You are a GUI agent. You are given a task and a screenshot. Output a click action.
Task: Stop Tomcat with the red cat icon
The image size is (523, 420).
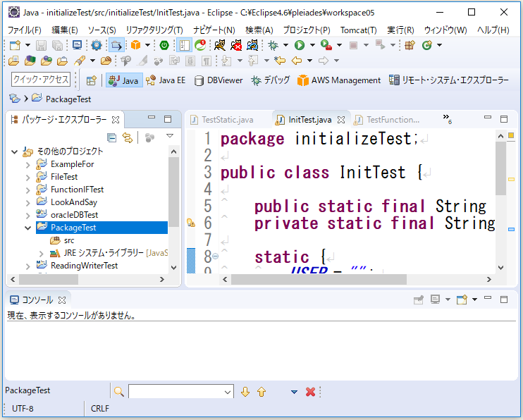236,45
